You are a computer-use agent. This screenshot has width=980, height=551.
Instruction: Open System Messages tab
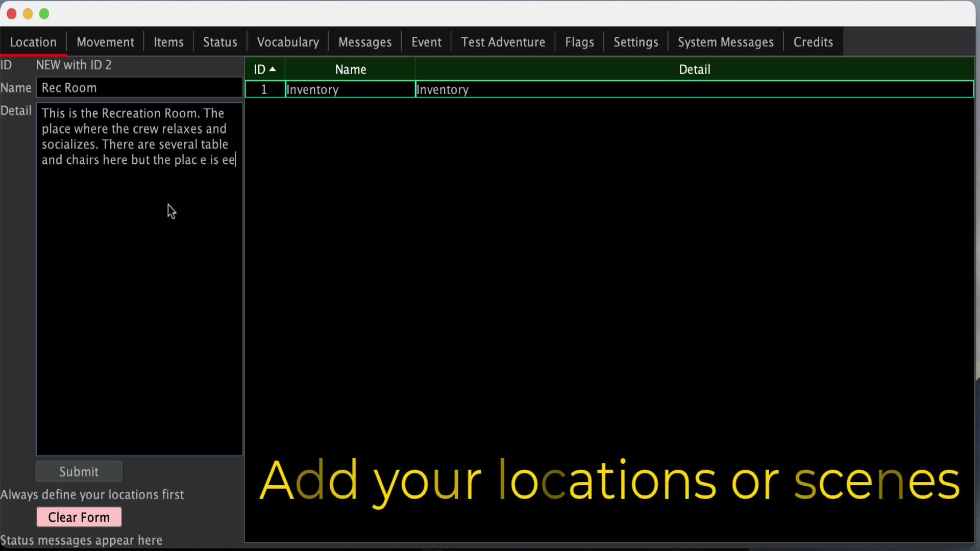coord(725,42)
